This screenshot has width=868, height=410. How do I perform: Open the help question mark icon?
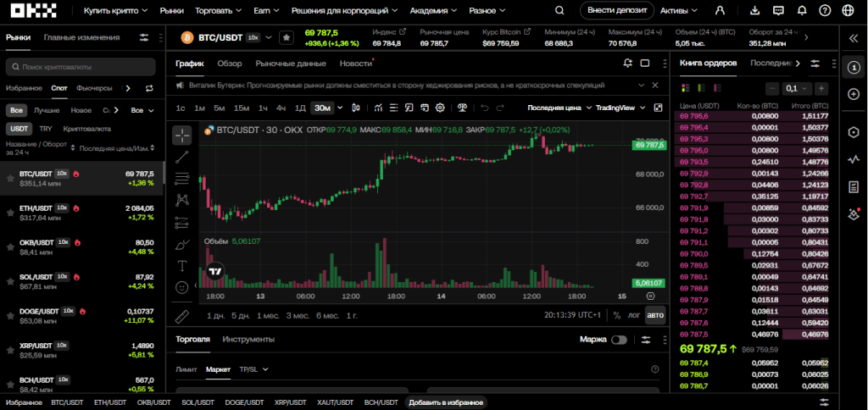coord(825,10)
